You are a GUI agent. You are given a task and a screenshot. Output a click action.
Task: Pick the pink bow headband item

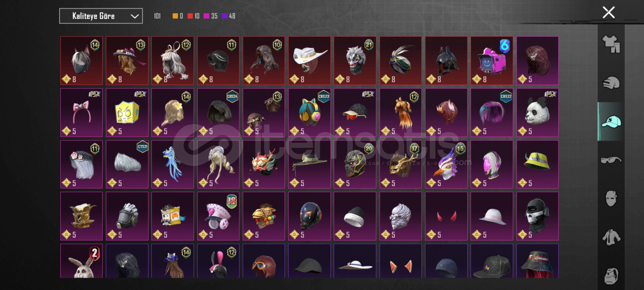coord(81,113)
